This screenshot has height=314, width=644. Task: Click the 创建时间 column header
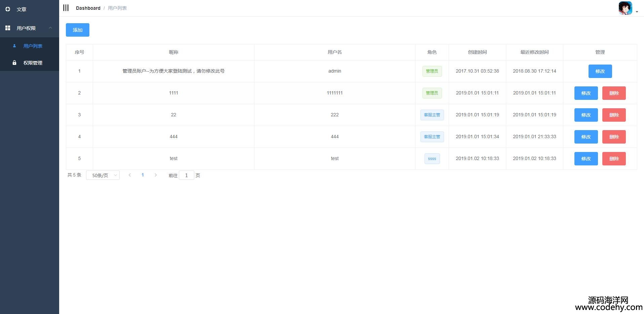pos(477,52)
